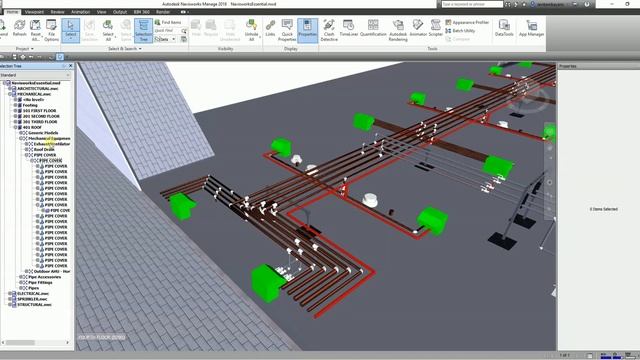The image size is (640, 360).
Task: Expand the 101 FIRST FLOOR node
Action: tap(16, 111)
